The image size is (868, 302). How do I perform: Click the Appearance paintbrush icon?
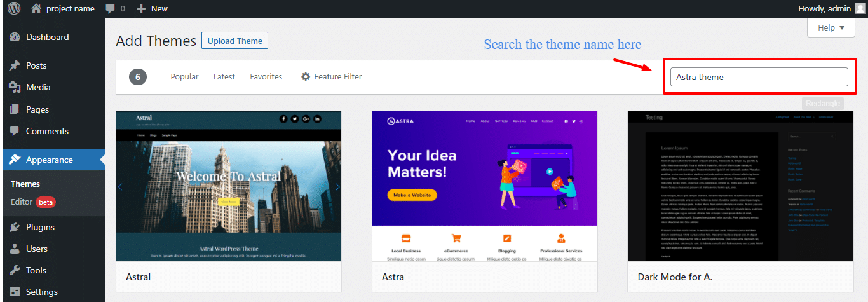click(15, 160)
